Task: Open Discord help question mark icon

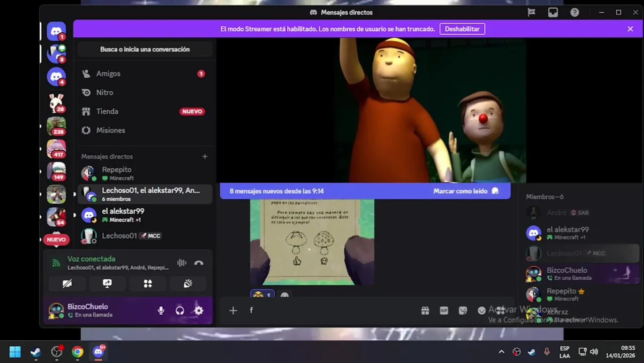Action: [574, 12]
